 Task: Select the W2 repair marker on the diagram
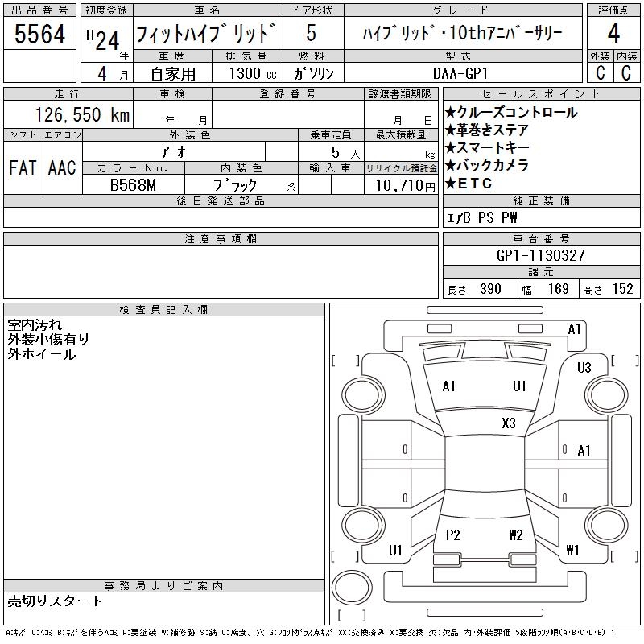[x=516, y=535]
